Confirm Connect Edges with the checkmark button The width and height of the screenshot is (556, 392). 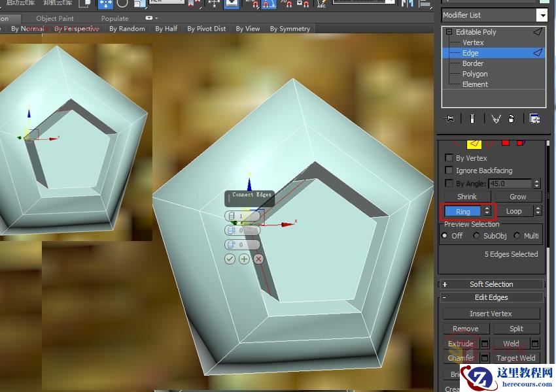pyautogui.click(x=230, y=259)
